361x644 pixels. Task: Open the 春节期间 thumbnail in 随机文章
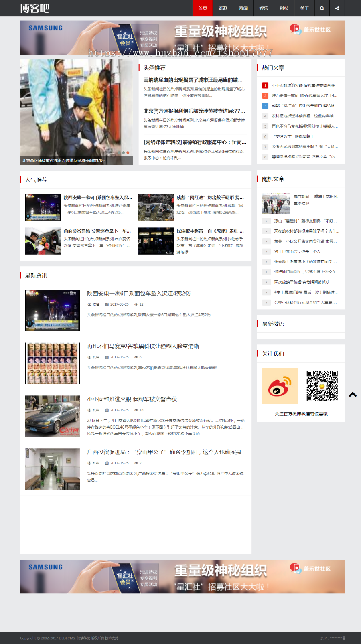point(276,204)
